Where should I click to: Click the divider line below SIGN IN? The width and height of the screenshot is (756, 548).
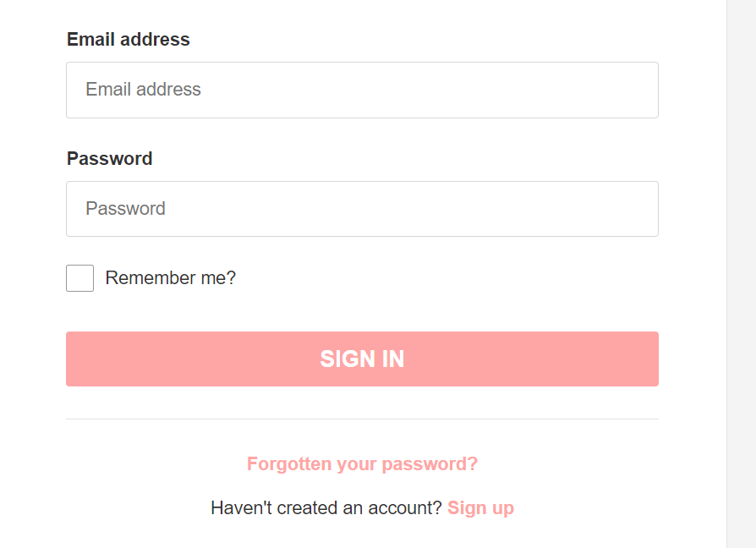click(x=362, y=419)
